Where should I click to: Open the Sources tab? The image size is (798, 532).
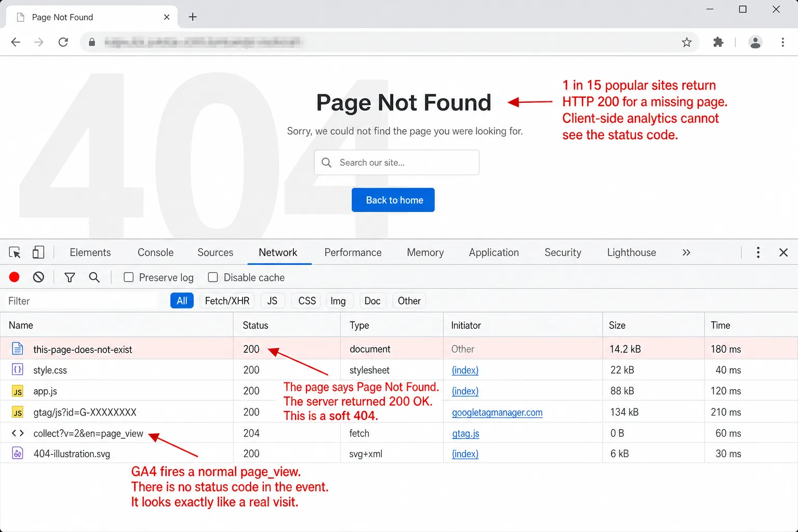(216, 252)
